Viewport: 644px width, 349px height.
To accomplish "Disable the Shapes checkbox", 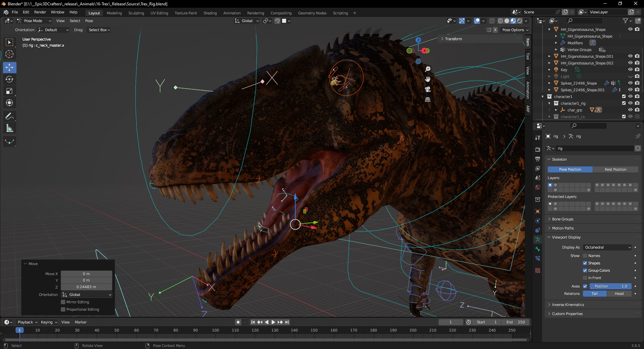I will coord(585,263).
